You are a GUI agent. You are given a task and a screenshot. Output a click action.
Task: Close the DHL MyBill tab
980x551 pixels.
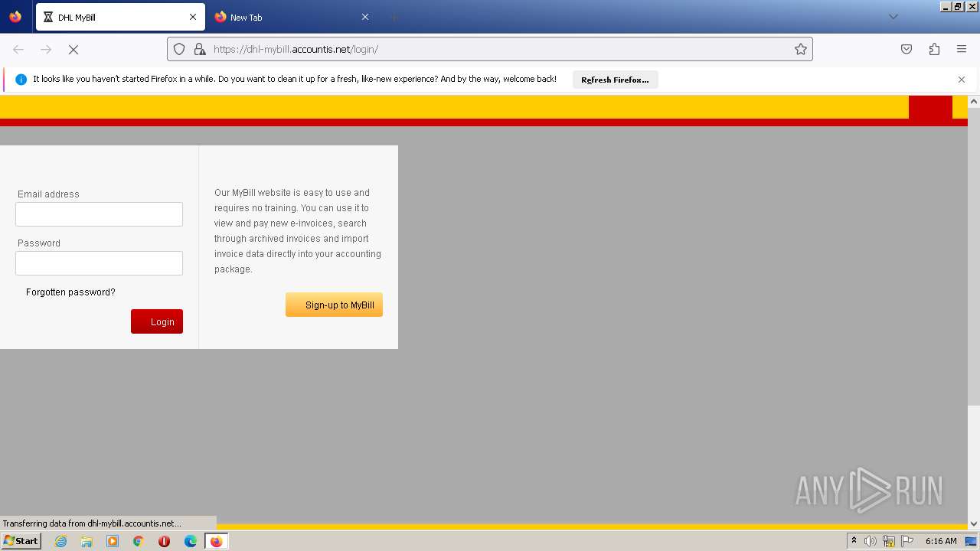[x=193, y=17]
